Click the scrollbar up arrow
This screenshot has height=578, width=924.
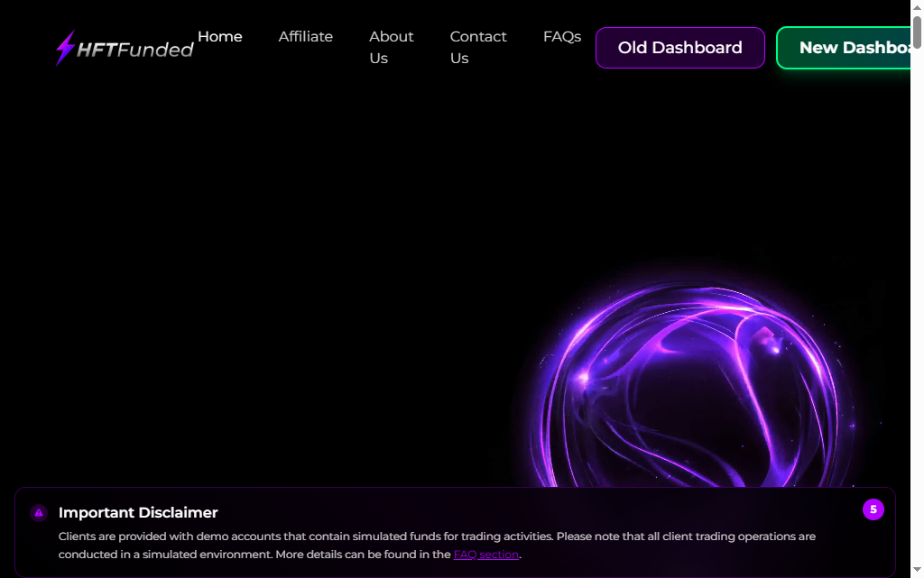(917, 6)
